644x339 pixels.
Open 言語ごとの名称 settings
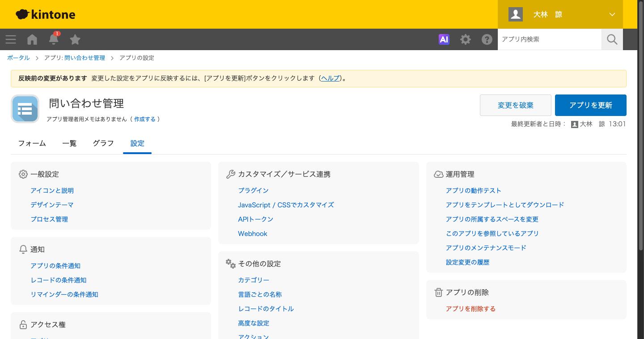point(260,294)
